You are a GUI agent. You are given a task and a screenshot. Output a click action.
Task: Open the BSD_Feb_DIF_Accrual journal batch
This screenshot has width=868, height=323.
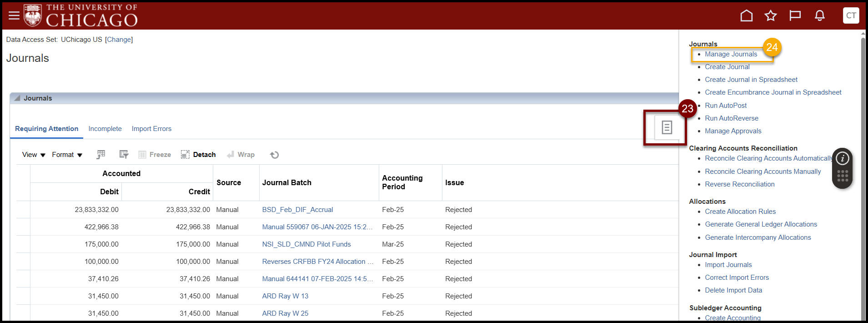297,210
